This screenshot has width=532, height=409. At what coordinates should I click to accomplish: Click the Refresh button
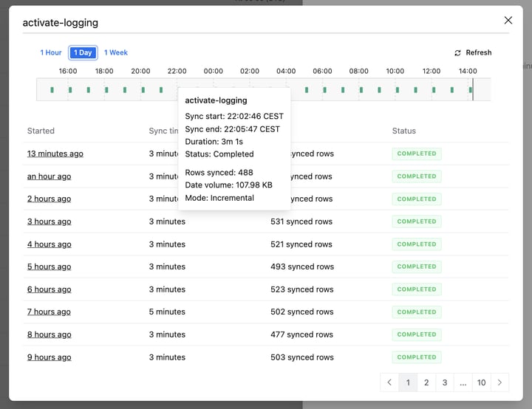(473, 52)
